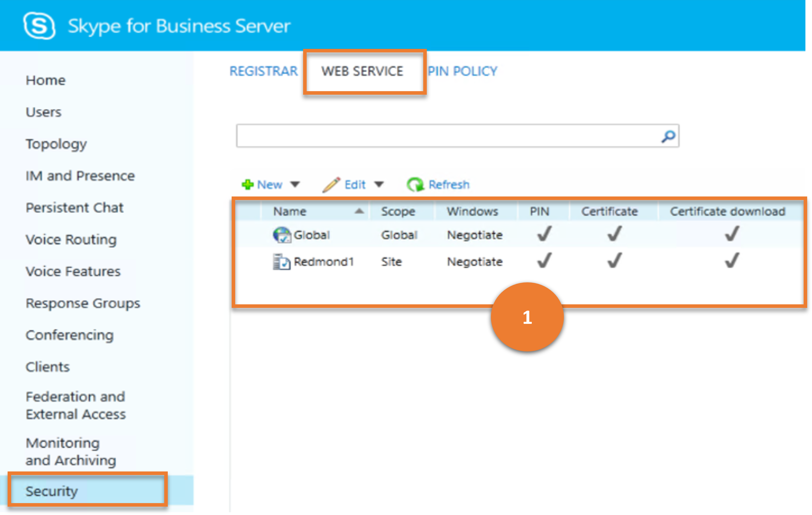812x515 pixels.
Task: Click Certificate download checkmark in the Global row
Action: [732, 234]
